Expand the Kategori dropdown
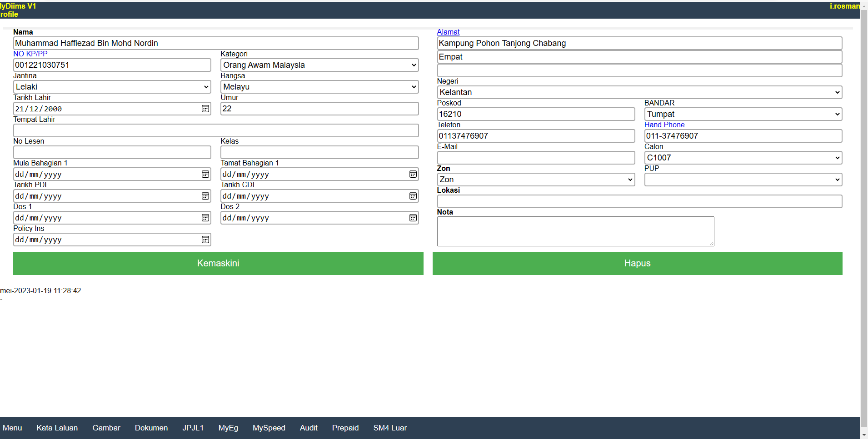868x440 pixels. [319, 65]
